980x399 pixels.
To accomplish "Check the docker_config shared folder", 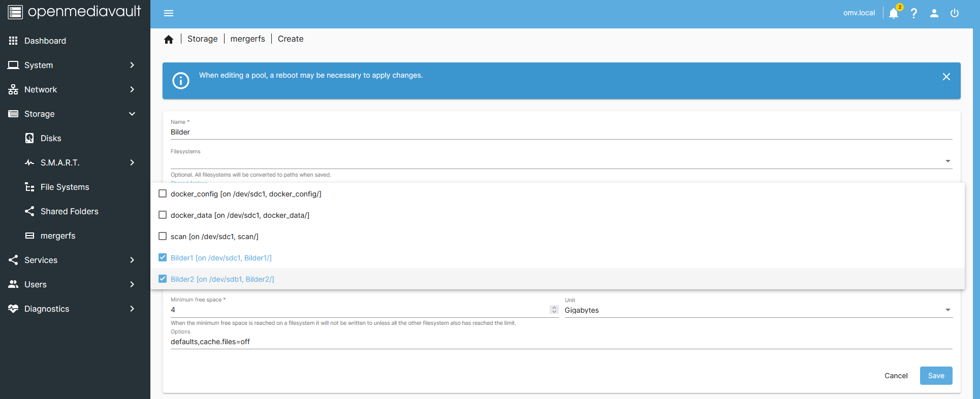I will tap(163, 193).
